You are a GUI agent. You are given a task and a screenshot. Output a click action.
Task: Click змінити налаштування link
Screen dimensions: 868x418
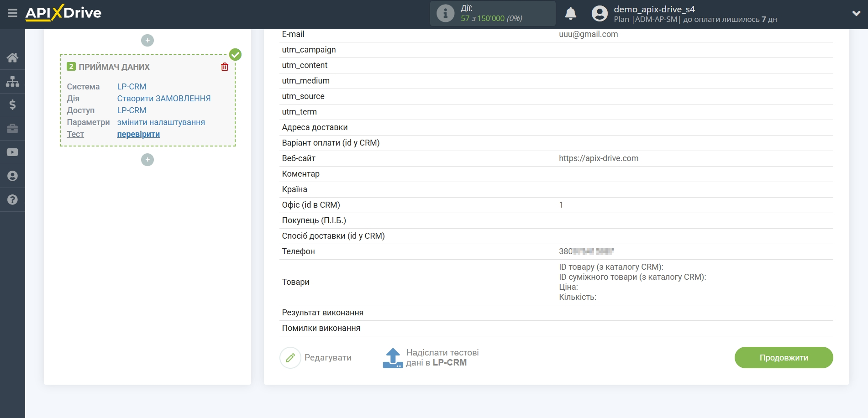[x=161, y=122]
